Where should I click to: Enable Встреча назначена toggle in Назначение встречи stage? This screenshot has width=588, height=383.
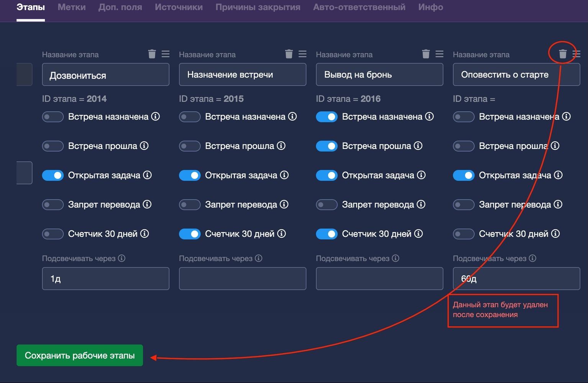pyautogui.click(x=190, y=117)
